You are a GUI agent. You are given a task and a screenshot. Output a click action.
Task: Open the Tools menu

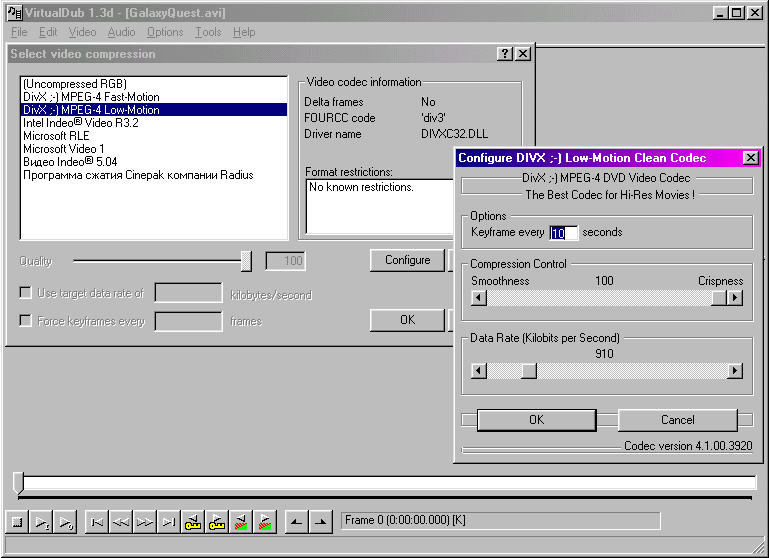[208, 32]
